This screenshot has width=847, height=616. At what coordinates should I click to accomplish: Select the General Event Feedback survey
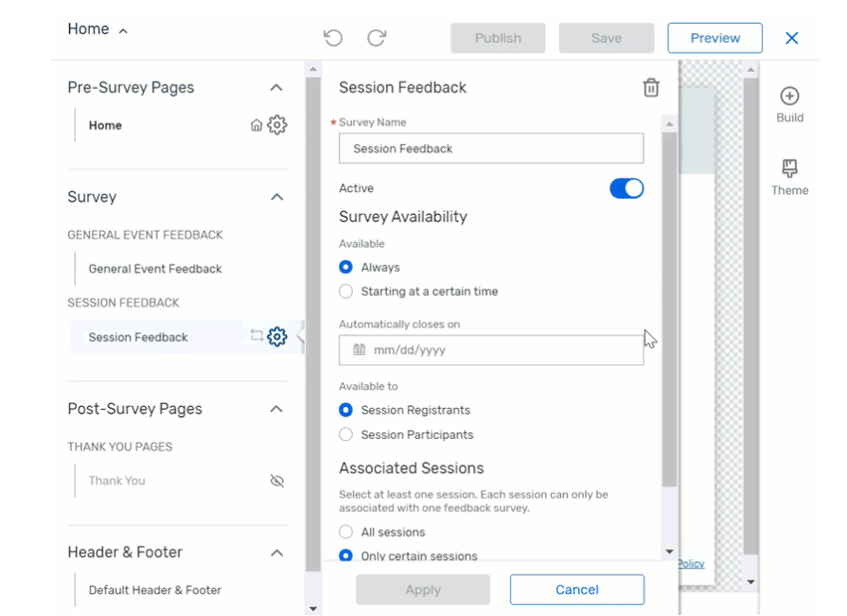(154, 269)
